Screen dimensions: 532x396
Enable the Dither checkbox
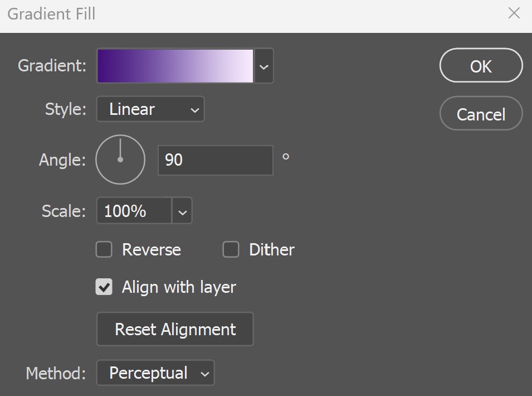[231, 250]
